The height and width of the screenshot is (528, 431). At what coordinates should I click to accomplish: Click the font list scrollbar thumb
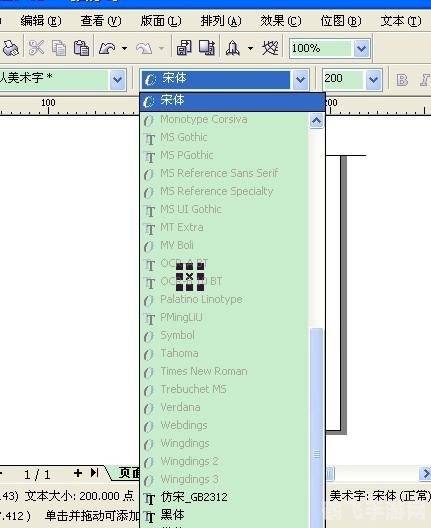(317, 428)
